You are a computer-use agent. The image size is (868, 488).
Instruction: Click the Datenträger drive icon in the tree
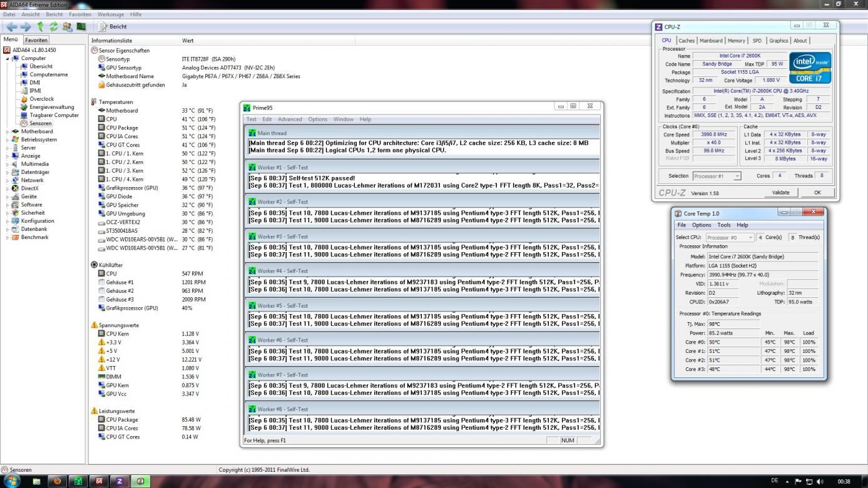click(16, 172)
